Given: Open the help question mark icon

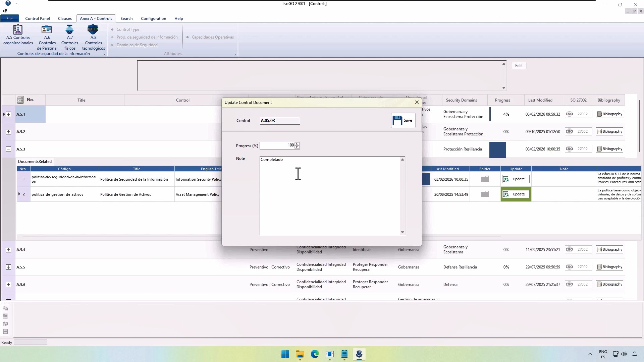Looking at the screenshot, I should pos(8,3).
